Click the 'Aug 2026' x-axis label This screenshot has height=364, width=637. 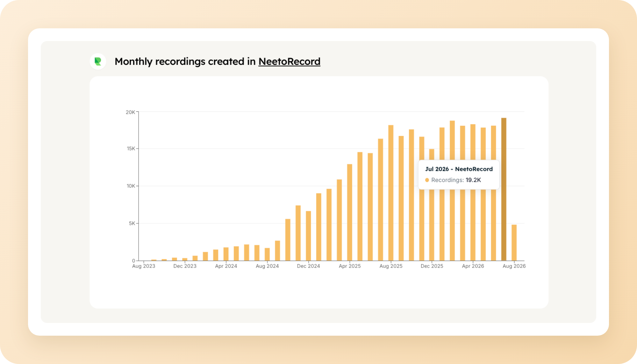pos(514,266)
